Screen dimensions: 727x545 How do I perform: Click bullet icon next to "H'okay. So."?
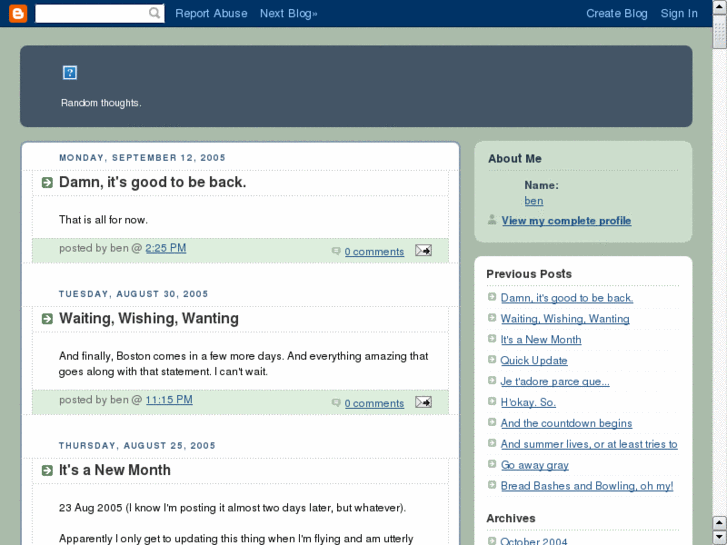coord(492,401)
